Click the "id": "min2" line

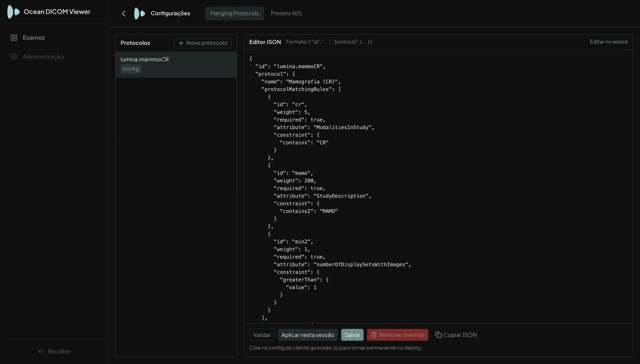tap(293, 242)
